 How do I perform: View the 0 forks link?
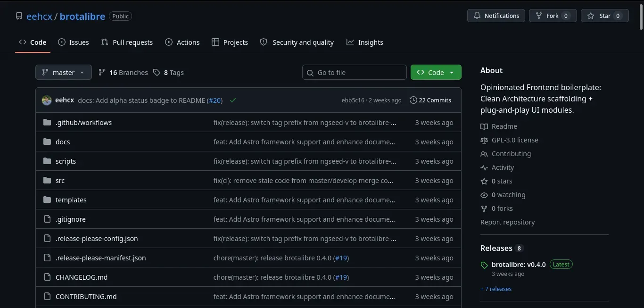pyautogui.click(x=496, y=208)
